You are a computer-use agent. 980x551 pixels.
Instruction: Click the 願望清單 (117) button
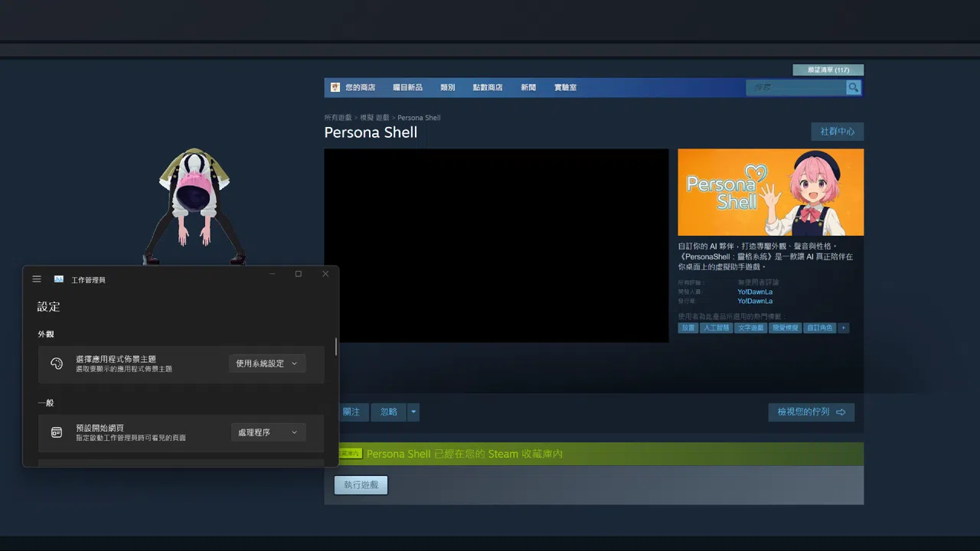828,70
